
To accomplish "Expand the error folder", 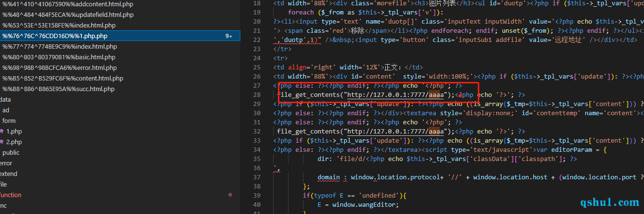I will tap(6, 163).
